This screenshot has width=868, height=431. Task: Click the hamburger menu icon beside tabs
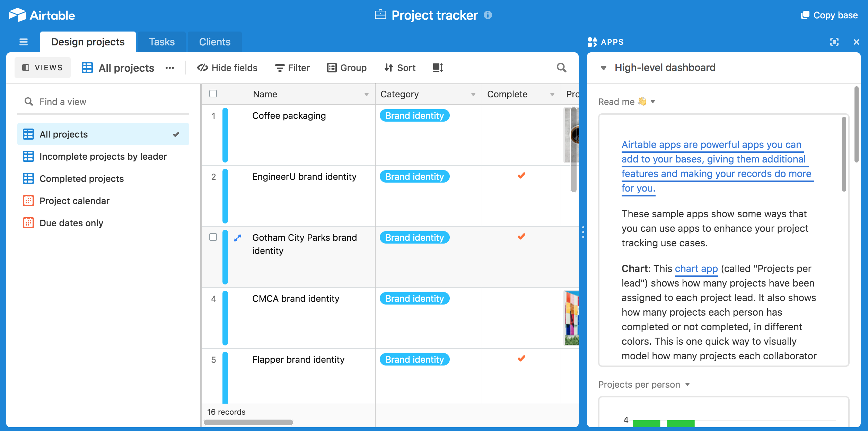coord(24,42)
